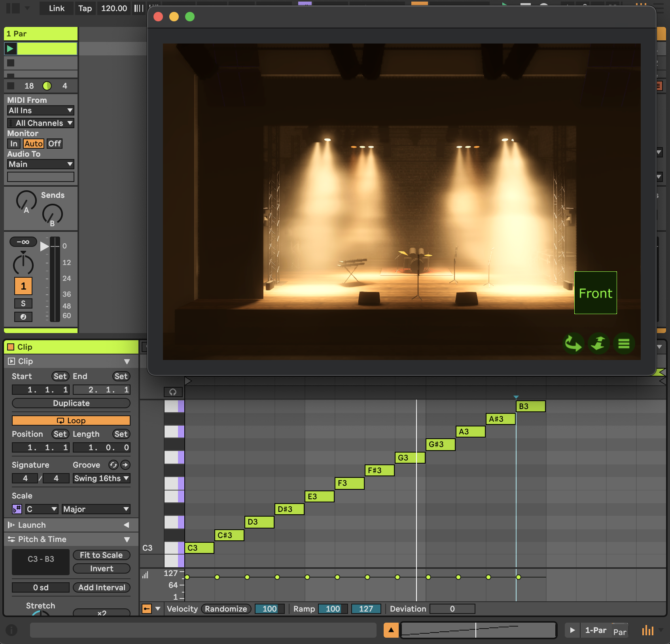Open the Swing 16ths groove dropdown
The height and width of the screenshot is (644, 670).
(102, 478)
